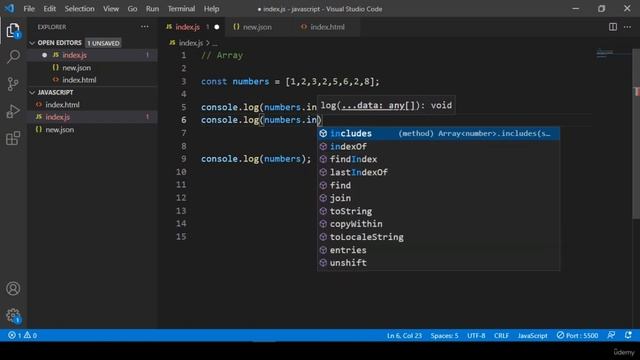Open index.html in JAVASCRIPT folder
This screenshot has height=360, width=640.
(93, 105)
